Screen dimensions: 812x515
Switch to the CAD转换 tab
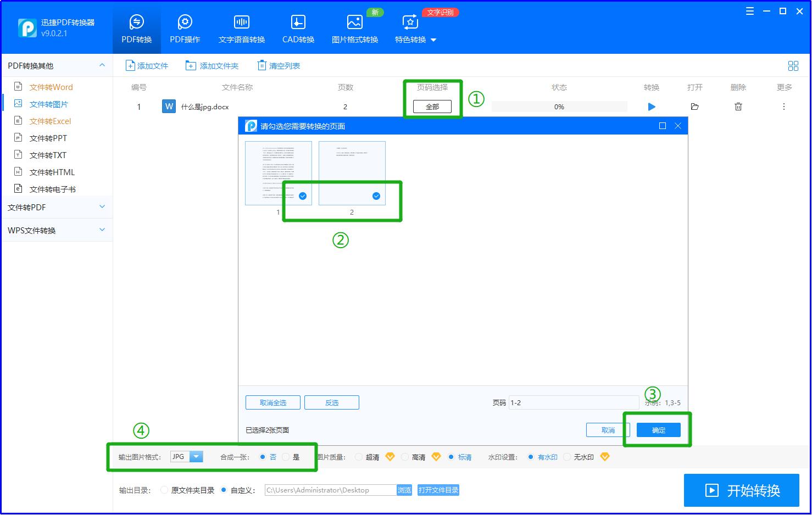pyautogui.click(x=298, y=30)
